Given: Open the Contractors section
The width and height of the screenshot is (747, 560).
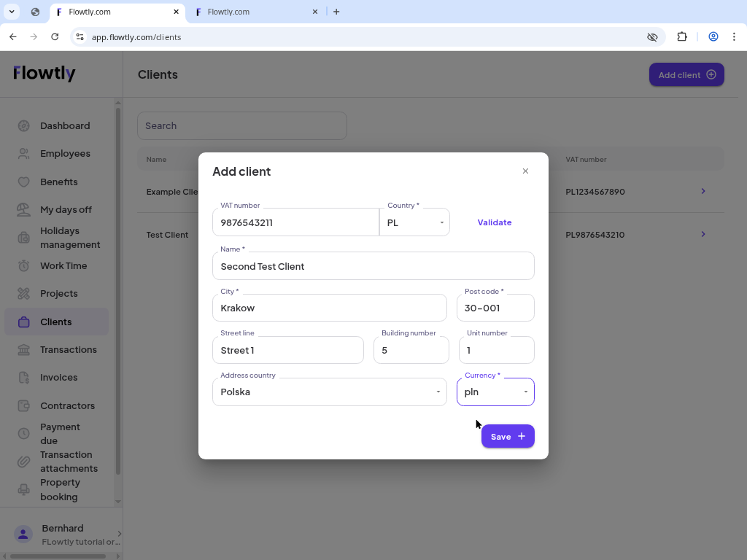Looking at the screenshot, I should click(67, 405).
